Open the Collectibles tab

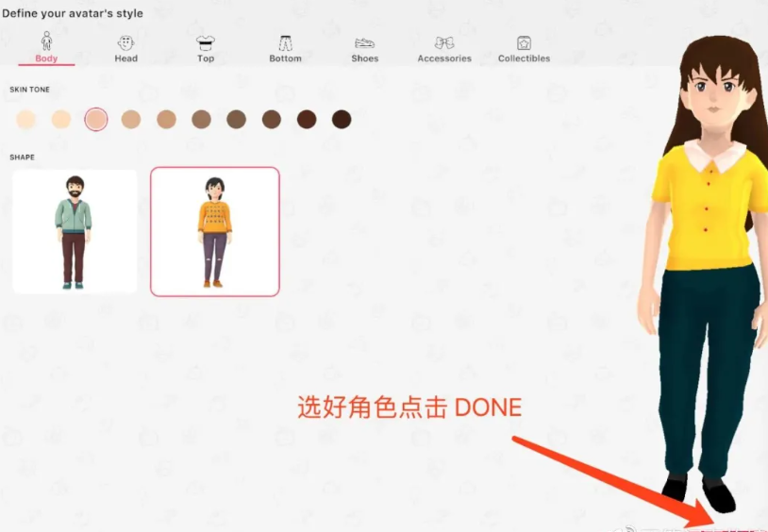(524, 49)
